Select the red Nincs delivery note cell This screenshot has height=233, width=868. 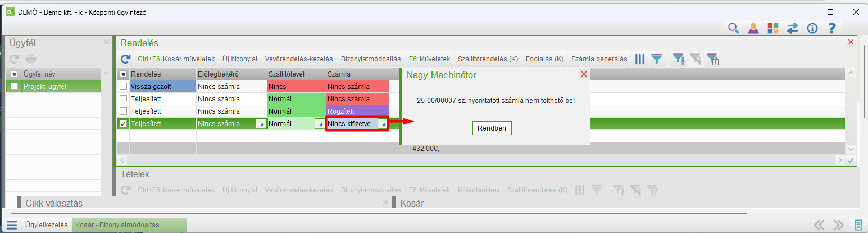[x=296, y=87]
